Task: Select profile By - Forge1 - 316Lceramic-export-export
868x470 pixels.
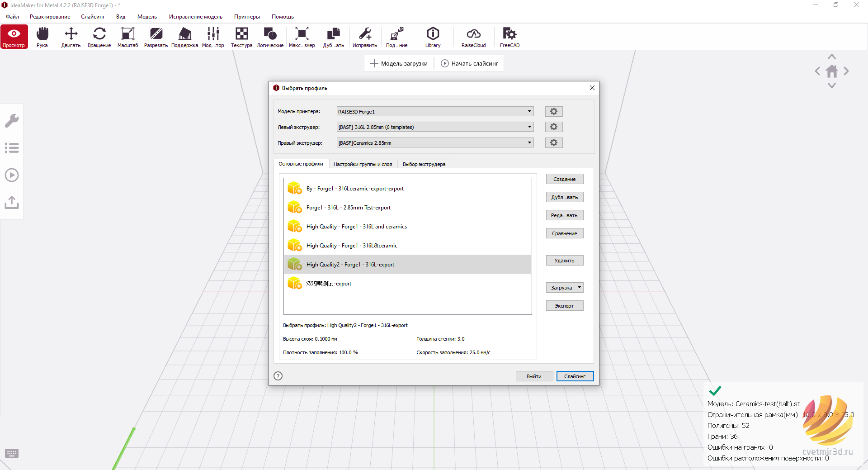Action: [x=408, y=189]
